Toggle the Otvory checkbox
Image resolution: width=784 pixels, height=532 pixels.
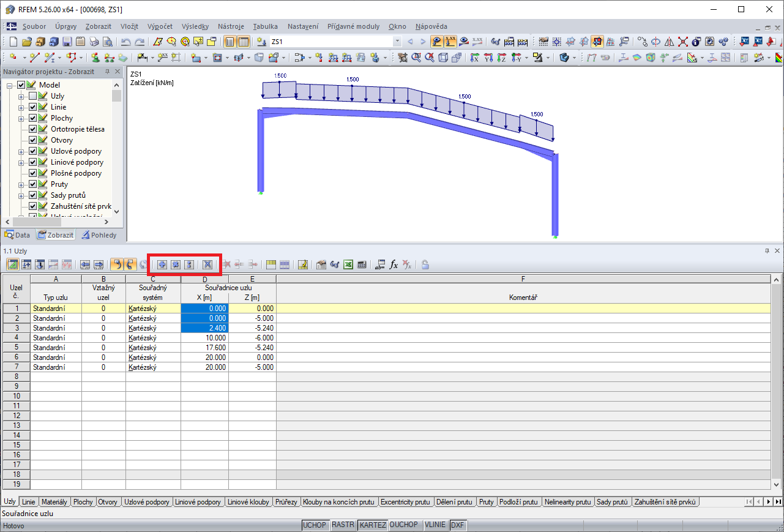[33, 140]
